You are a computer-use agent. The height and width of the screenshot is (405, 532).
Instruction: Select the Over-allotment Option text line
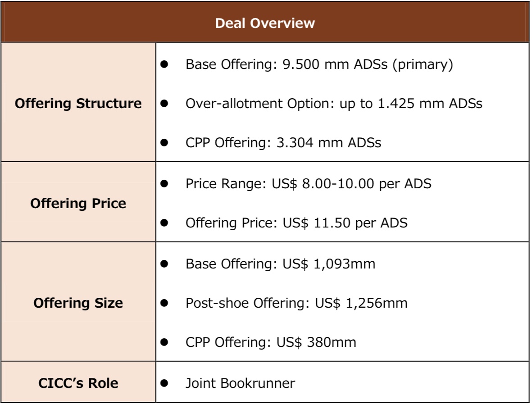tap(334, 104)
